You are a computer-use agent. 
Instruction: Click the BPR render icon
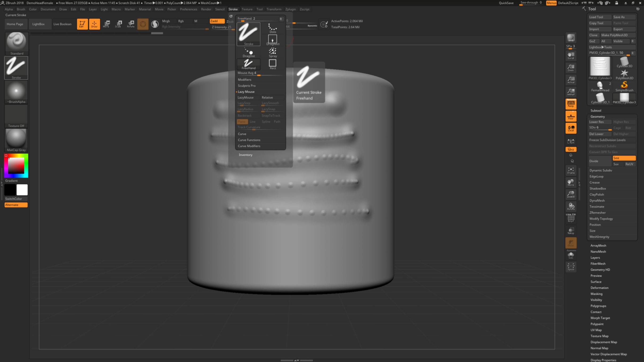(x=571, y=38)
